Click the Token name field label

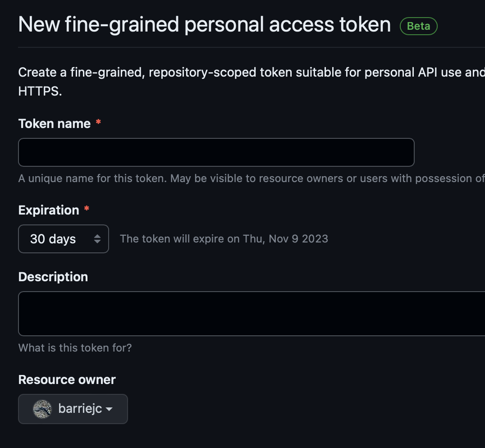coord(55,123)
